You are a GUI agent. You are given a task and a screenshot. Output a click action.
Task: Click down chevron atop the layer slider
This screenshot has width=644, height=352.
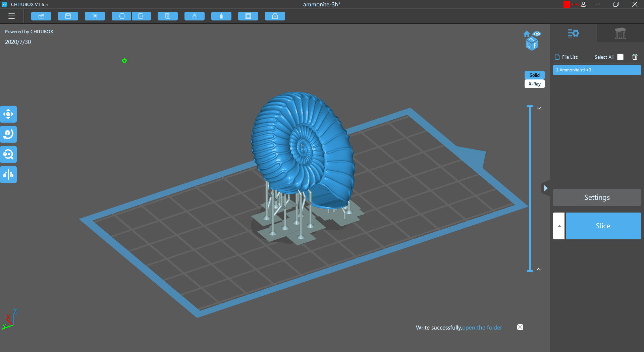click(x=539, y=108)
